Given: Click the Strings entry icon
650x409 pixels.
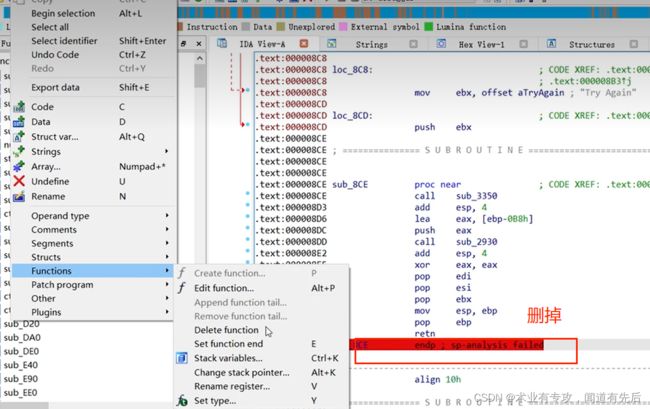Looking at the screenshot, I should pyautogui.click(x=19, y=151).
